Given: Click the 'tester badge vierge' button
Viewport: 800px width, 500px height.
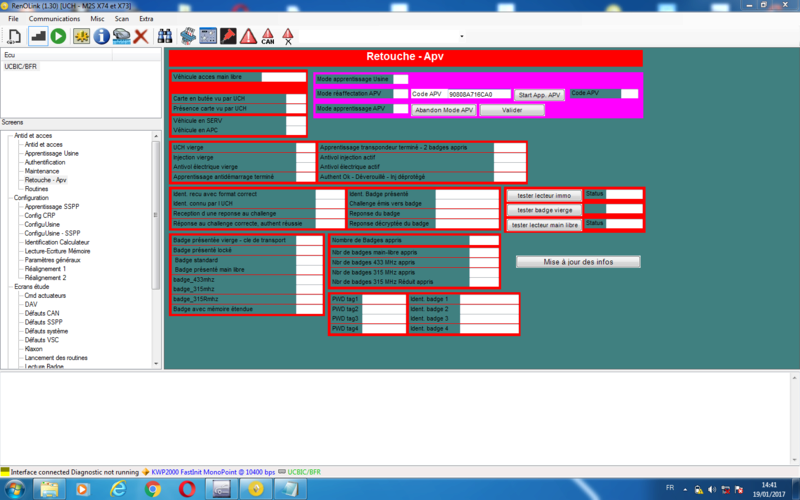Looking at the screenshot, I should [544, 210].
